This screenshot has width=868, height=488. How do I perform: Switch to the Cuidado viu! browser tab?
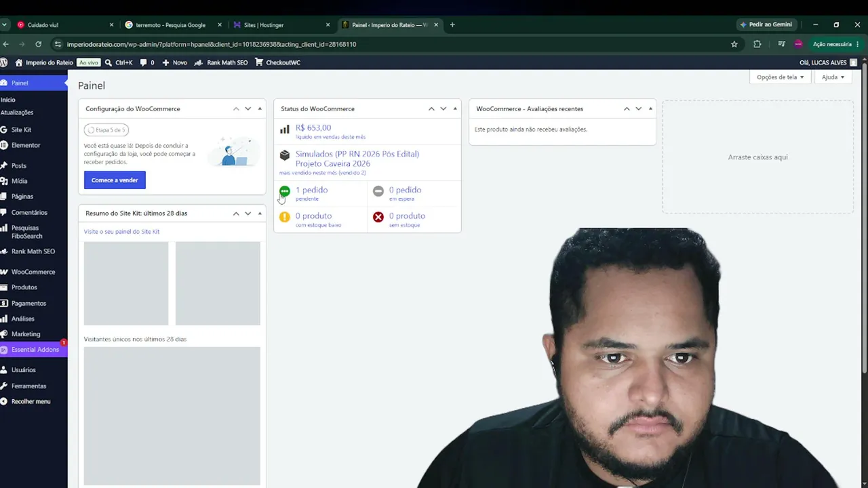pos(64,25)
